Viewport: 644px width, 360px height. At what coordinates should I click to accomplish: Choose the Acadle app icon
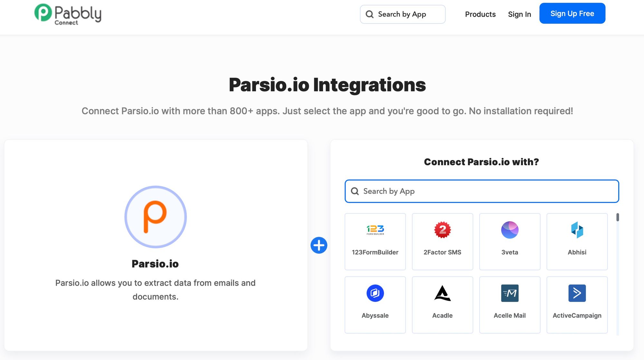coord(442,293)
